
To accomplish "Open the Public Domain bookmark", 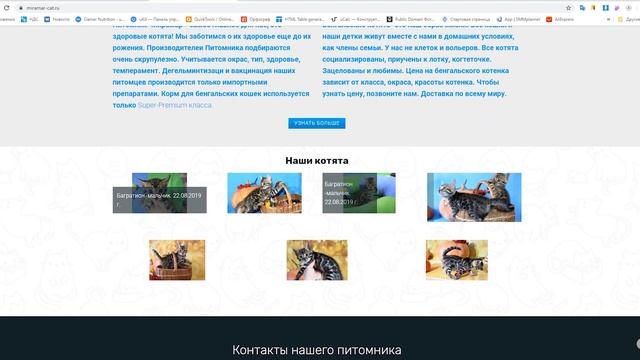I will click(x=411, y=19).
